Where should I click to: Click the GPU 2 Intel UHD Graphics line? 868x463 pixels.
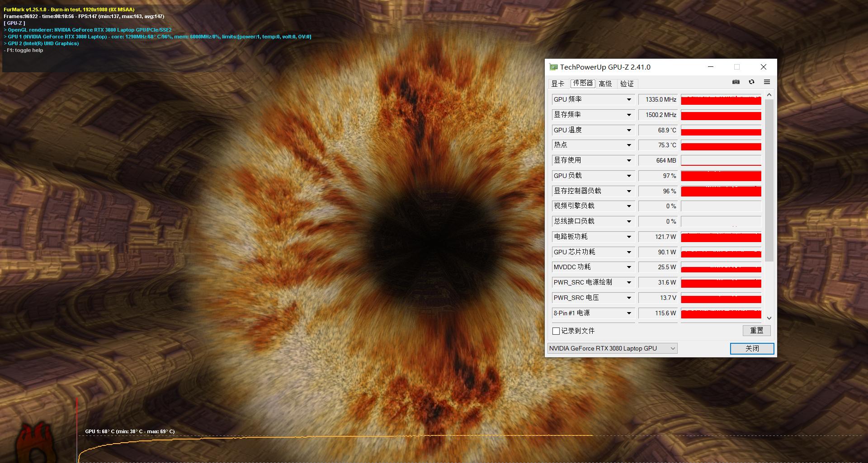[41, 43]
